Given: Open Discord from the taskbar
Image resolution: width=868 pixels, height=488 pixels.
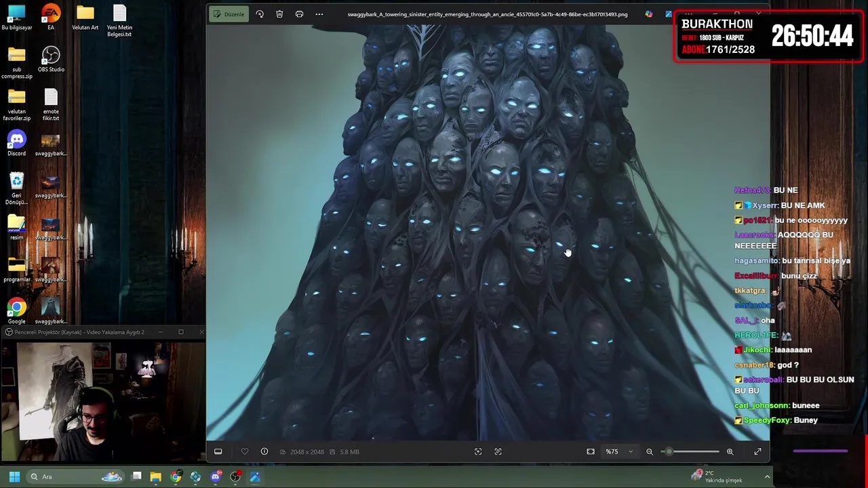Looking at the screenshot, I should 216,477.
